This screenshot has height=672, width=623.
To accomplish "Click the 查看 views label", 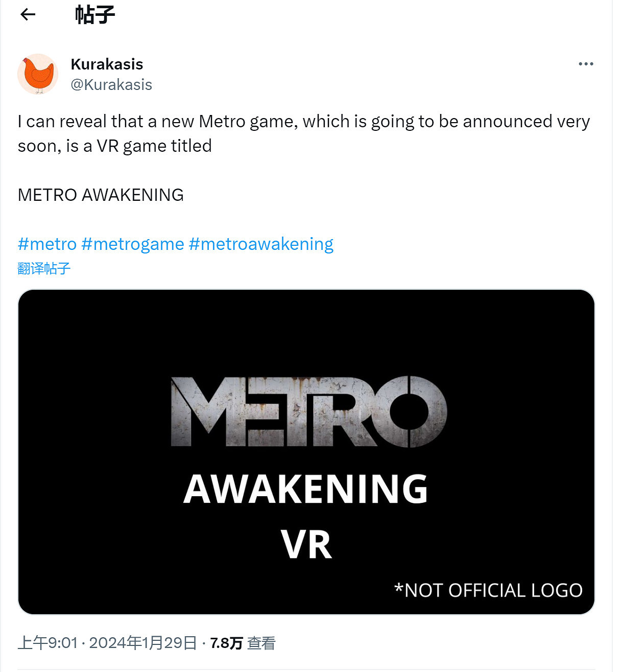I will [x=261, y=643].
